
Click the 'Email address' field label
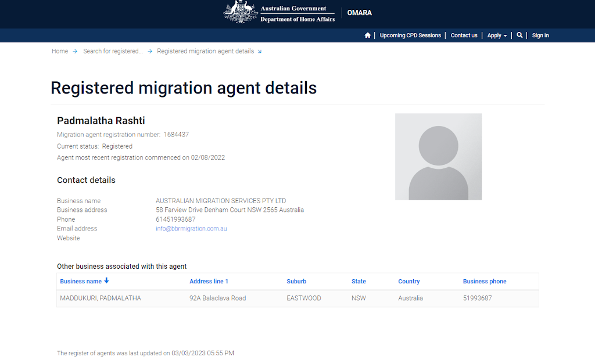(77, 229)
